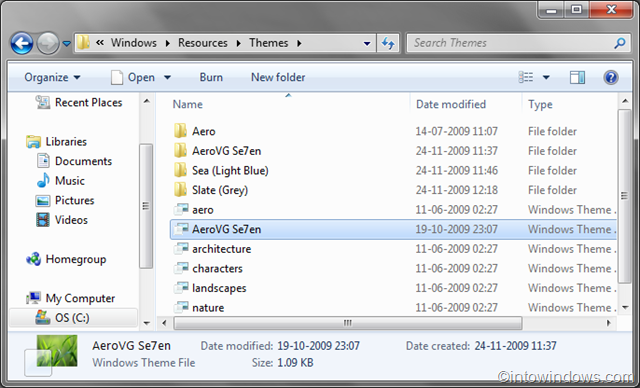Select Libraries in navigation pane
This screenshot has width=640, height=388.
tap(57, 142)
